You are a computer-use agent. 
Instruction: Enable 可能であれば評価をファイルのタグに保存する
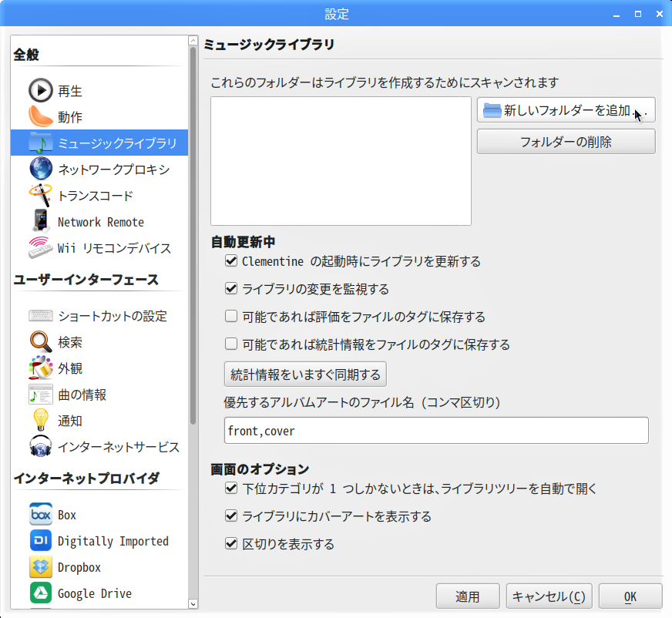tap(231, 316)
